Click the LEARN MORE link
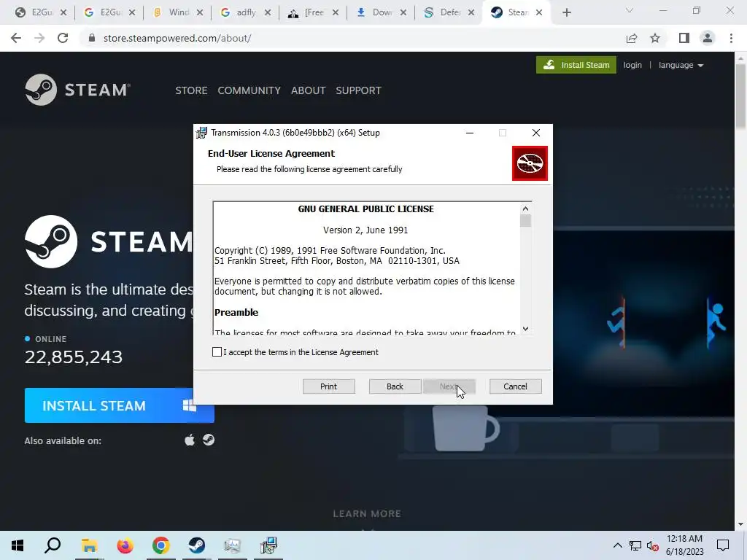The image size is (747, 560). (367, 513)
